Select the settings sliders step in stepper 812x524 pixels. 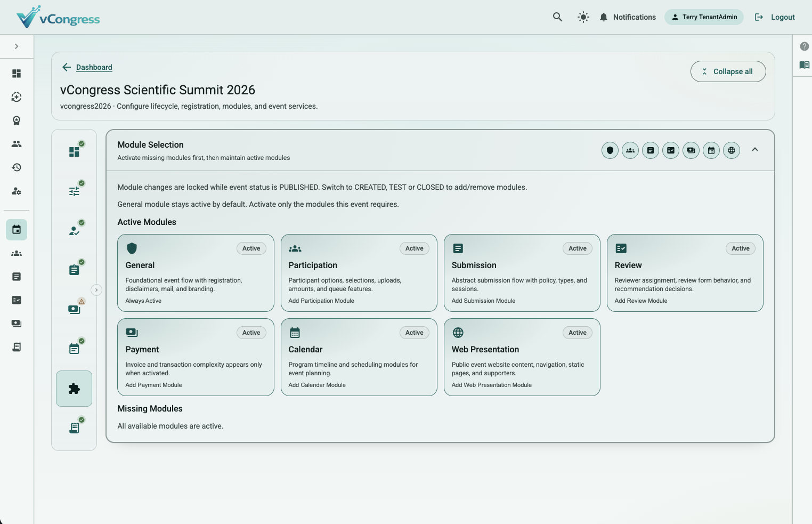click(74, 191)
